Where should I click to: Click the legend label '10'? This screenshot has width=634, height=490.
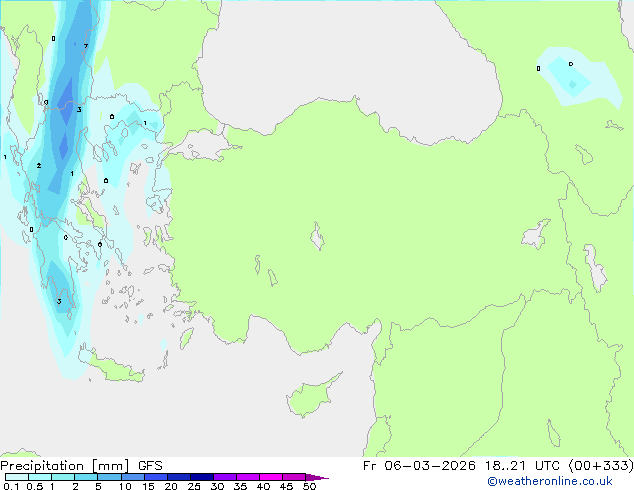click(125, 486)
